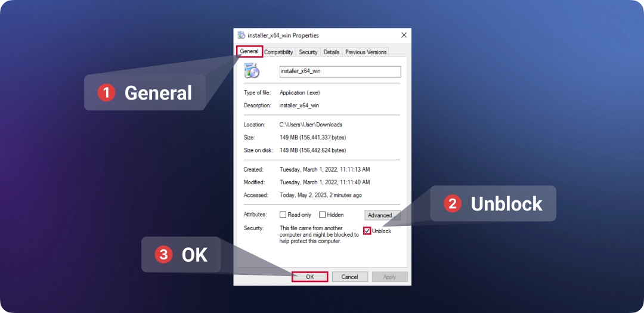644x313 pixels.
Task: Click the greyed-out Apply button
Action: tap(389, 277)
